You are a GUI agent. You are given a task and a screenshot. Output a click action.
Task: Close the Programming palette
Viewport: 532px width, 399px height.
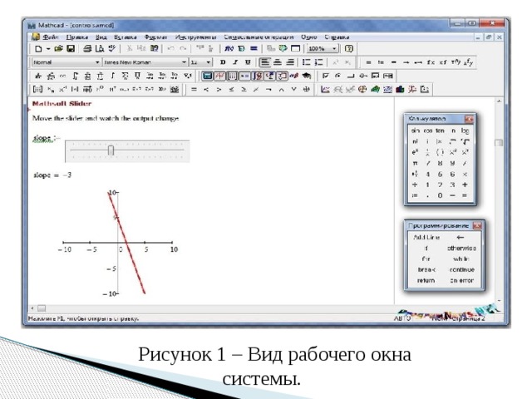[477, 225]
